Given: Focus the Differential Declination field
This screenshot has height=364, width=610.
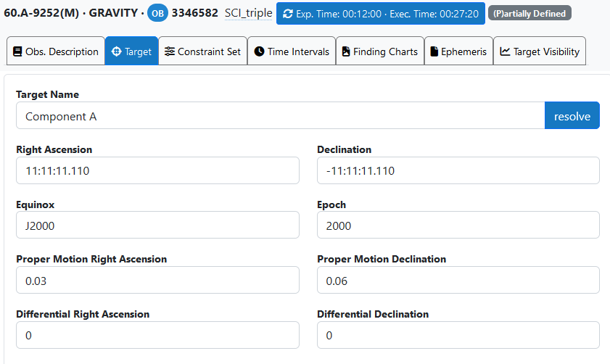Looking at the screenshot, I should point(458,335).
